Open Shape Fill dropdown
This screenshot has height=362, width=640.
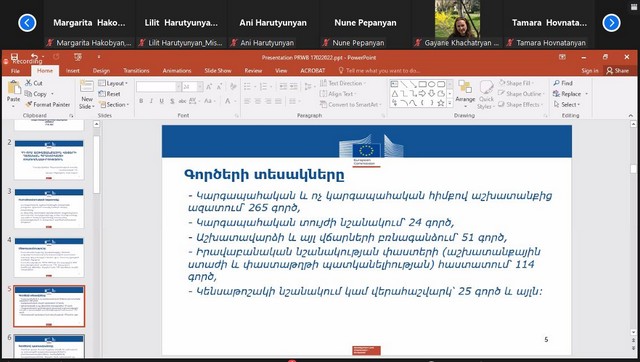coord(516,83)
